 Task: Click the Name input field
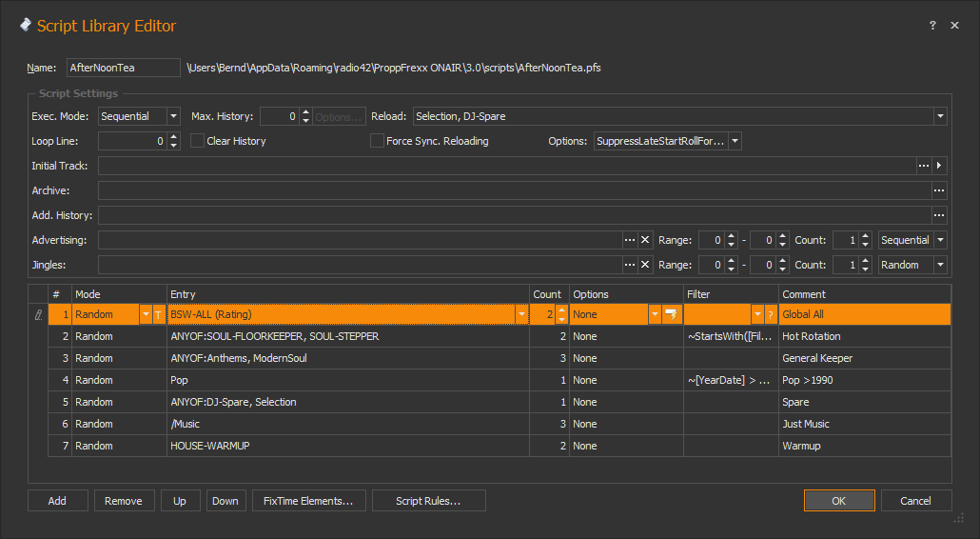[x=123, y=68]
